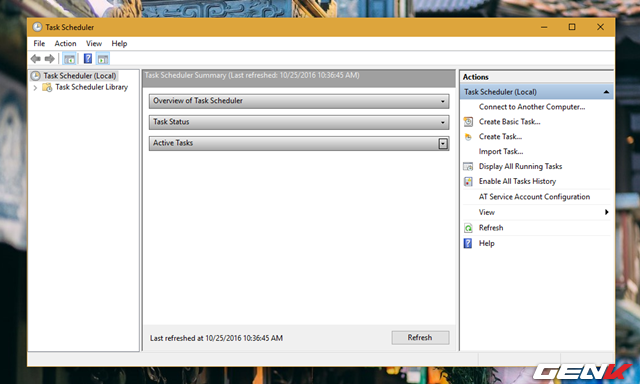Click the Refresh action label
The image size is (640, 384).
(x=491, y=228)
